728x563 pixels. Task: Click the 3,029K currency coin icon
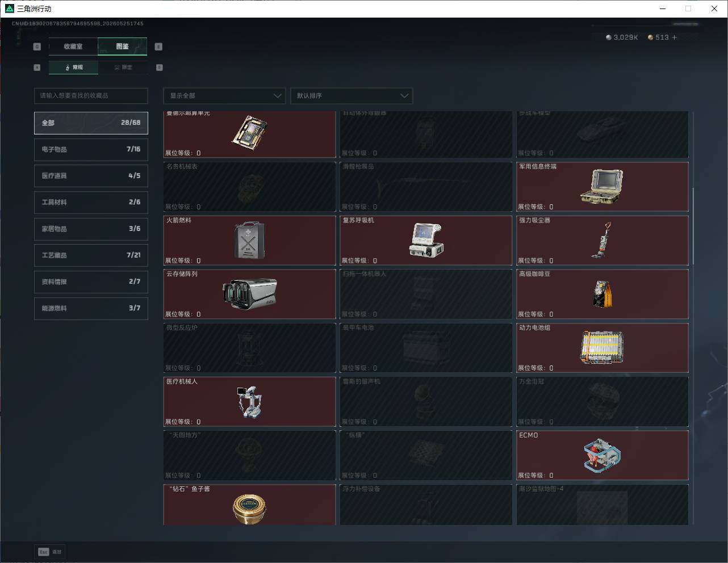[x=609, y=37]
